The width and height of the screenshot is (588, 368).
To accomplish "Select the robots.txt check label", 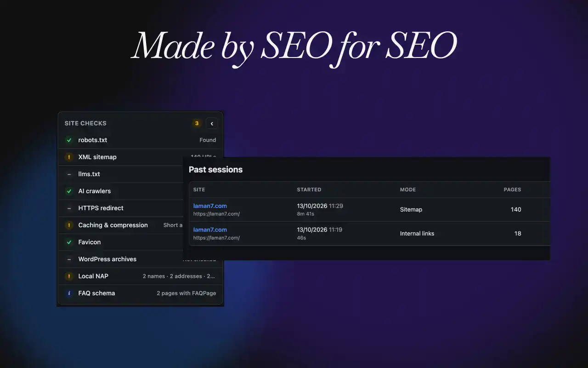I will tap(93, 140).
